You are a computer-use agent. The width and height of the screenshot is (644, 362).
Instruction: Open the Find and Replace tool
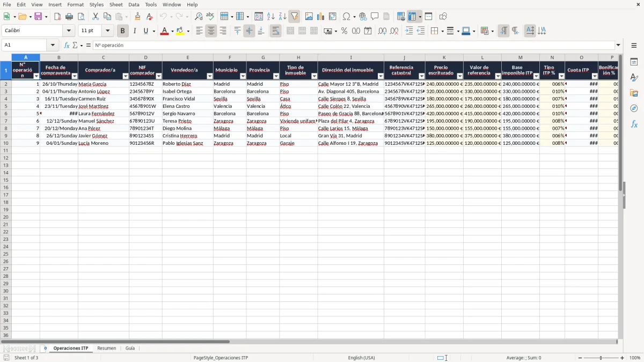199,17
